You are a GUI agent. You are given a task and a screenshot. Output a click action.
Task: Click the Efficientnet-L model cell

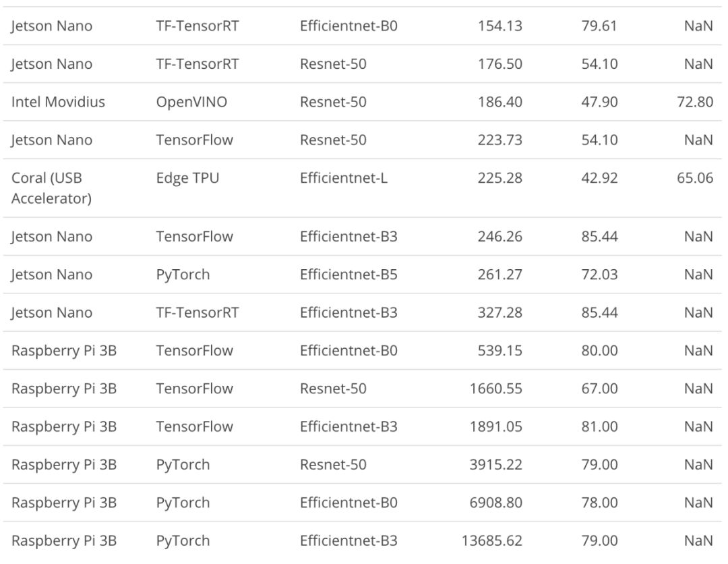click(344, 178)
